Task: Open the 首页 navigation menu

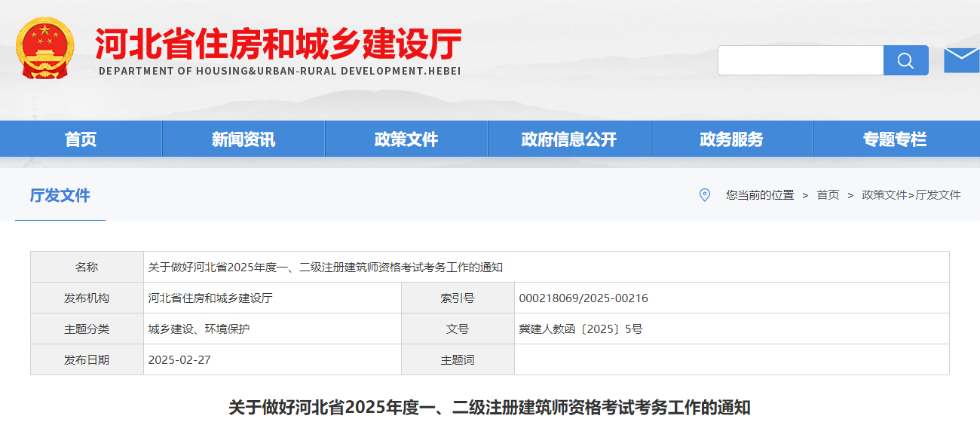Action: point(81,139)
